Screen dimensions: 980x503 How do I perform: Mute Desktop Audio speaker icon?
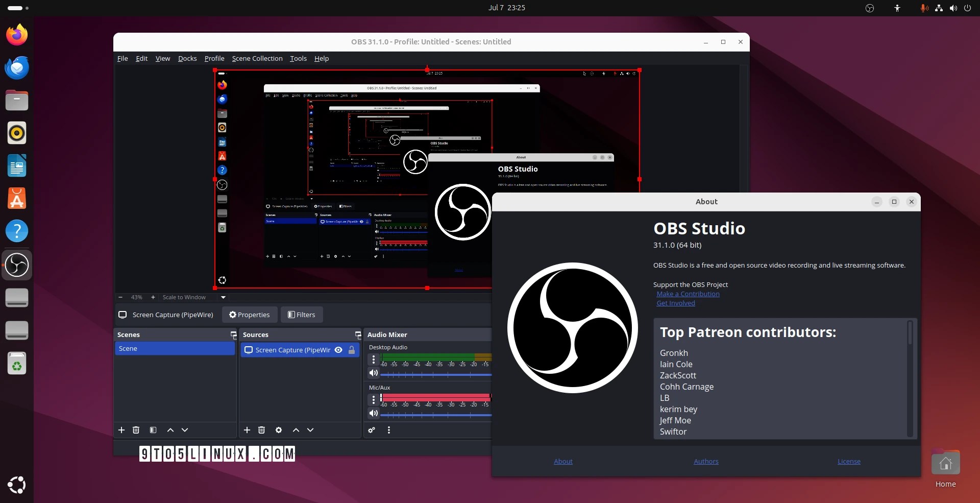coord(374,373)
